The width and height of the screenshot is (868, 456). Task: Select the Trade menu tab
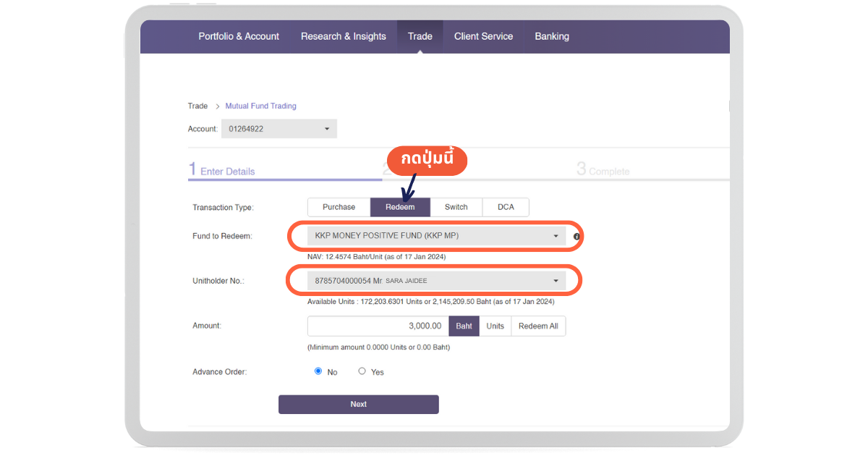(420, 36)
